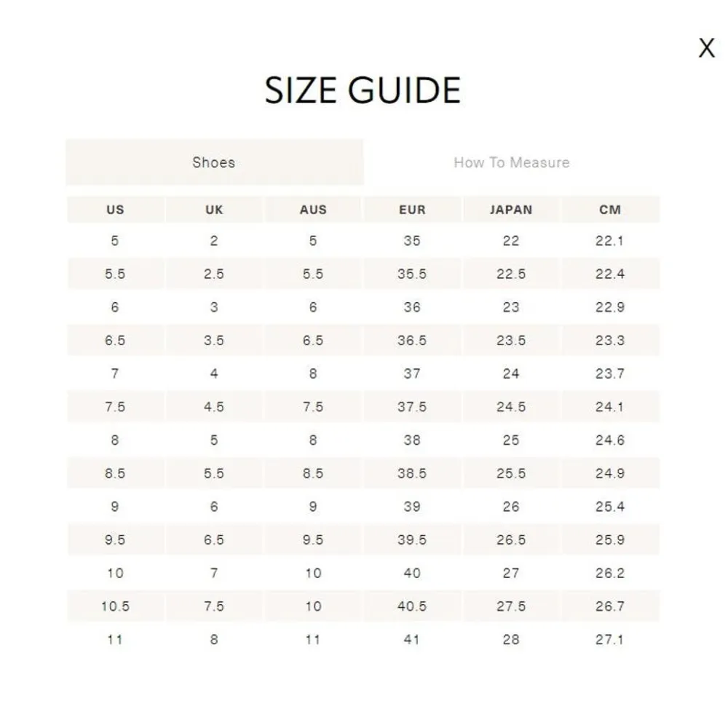This screenshot has height=728, width=728.
Task: Click the 22.1 value in CM column
Action: coord(610,241)
